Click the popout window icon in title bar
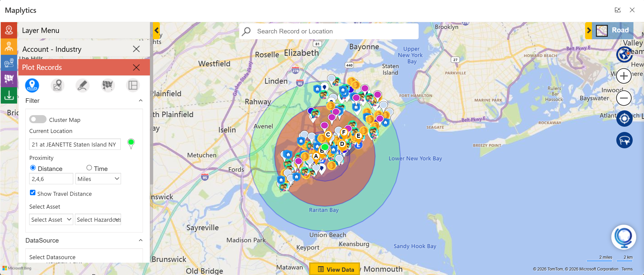This screenshot has width=644, height=275. [x=618, y=10]
